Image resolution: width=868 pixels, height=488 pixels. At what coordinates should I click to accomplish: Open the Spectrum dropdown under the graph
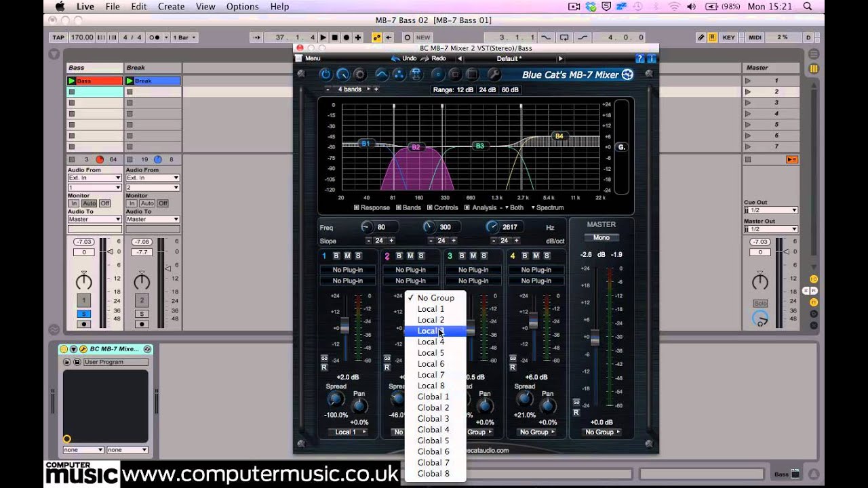(x=548, y=207)
